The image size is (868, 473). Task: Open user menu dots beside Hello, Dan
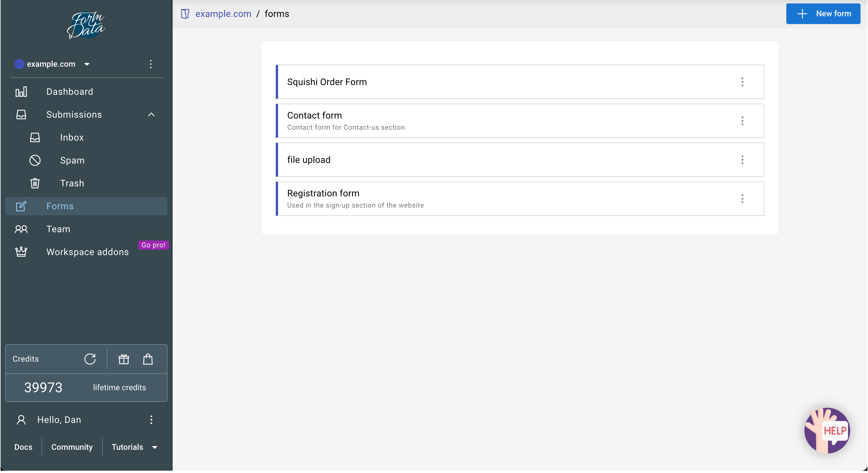coord(151,419)
